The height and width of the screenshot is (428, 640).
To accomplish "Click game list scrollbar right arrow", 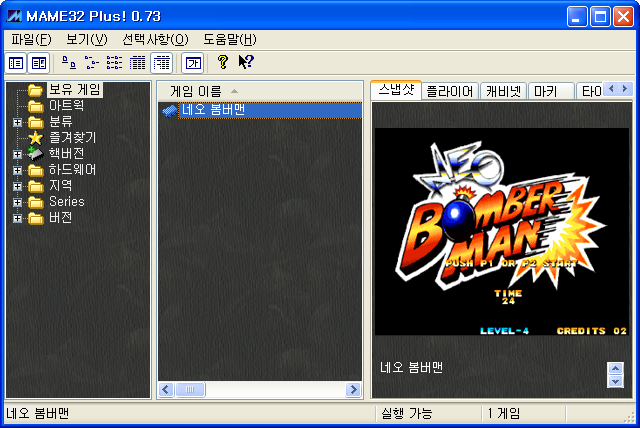I will click(x=353, y=390).
